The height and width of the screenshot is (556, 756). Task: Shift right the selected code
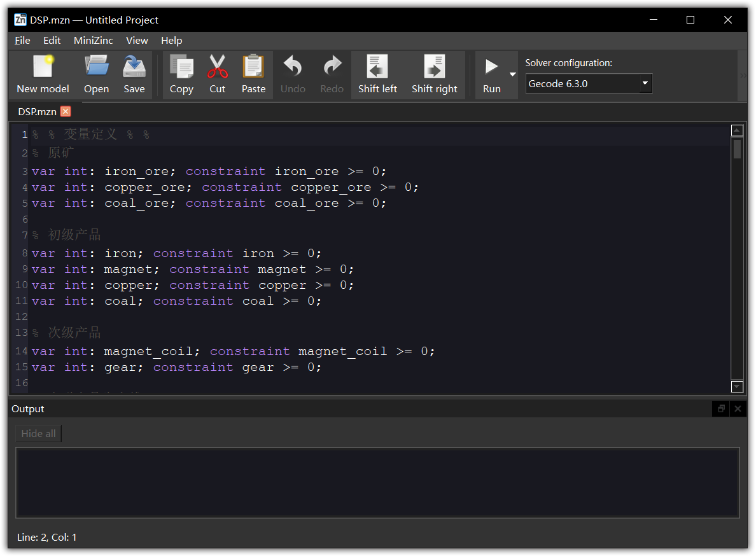pyautogui.click(x=434, y=74)
